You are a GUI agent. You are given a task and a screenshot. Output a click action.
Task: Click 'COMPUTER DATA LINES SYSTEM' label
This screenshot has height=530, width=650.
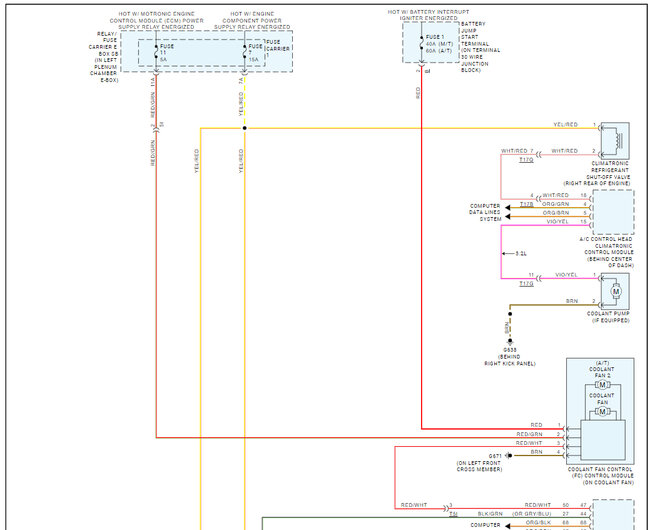(x=485, y=212)
